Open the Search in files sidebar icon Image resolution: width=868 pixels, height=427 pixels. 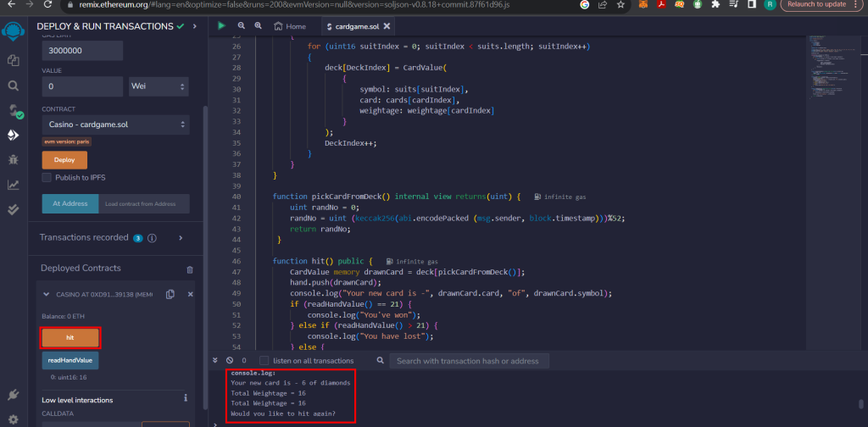point(14,86)
